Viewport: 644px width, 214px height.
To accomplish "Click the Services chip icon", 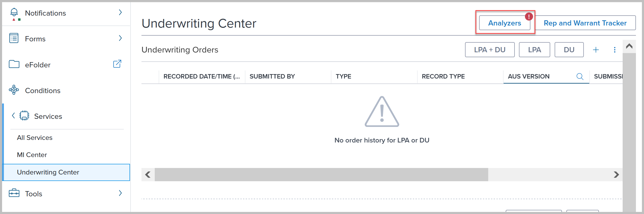I will coord(24,116).
